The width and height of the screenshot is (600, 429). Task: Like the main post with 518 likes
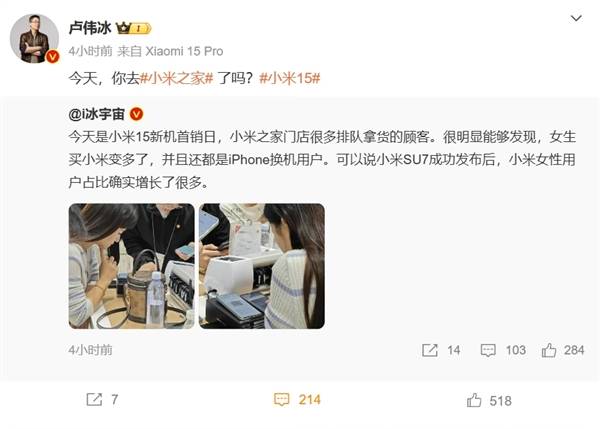(x=474, y=400)
